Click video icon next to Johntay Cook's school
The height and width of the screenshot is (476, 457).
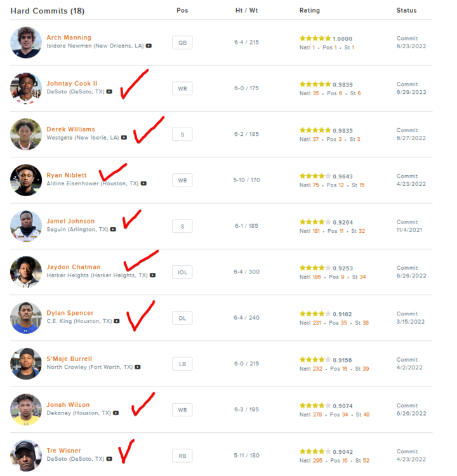110,92
